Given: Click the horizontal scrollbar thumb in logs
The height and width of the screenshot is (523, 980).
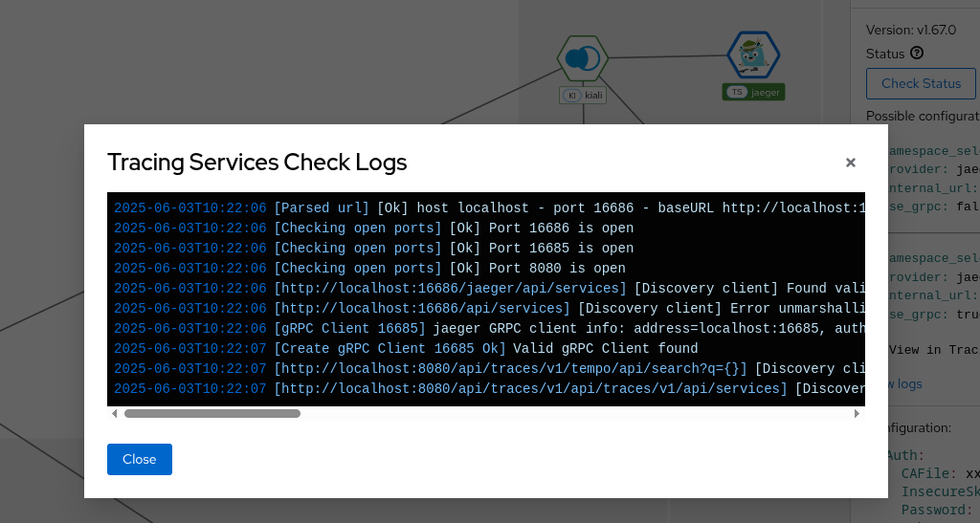Looking at the screenshot, I should (x=212, y=413).
